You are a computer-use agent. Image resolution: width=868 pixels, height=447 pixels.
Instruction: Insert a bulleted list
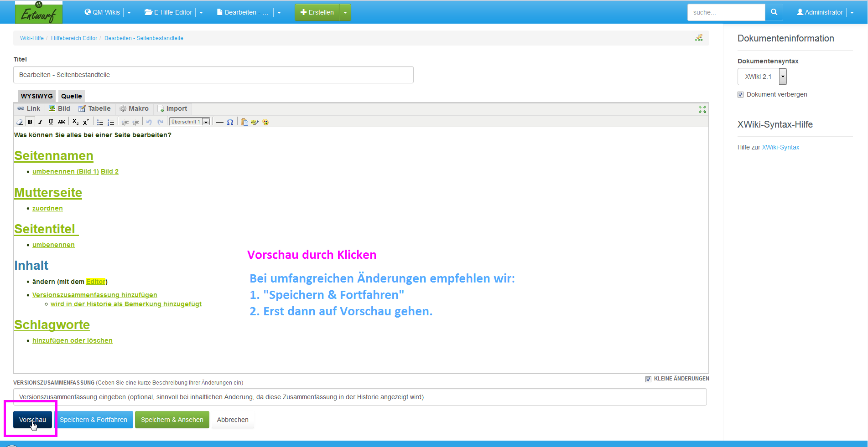point(100,122)
